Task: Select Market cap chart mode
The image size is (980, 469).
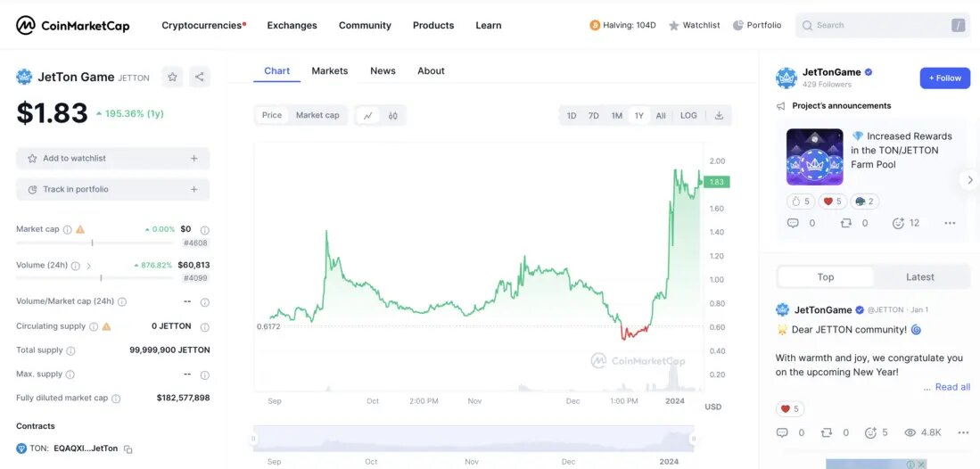Action: [317, 115]
